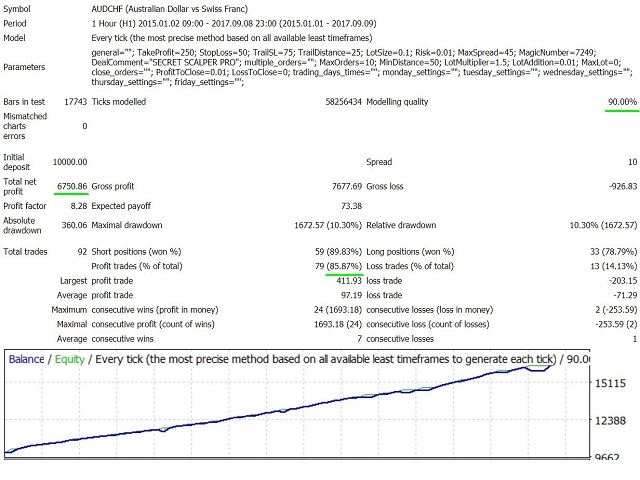This screenshot has width=640, height=480.
Task: Click the Profit trades value 79 (85.87%)
Action: tap(338, 266)
